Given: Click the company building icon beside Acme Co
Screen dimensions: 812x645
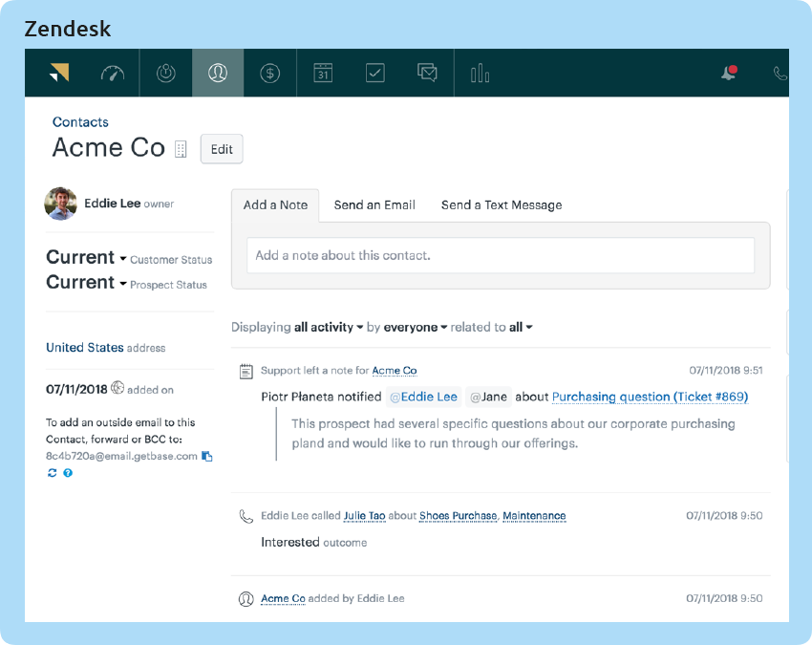Looking at the screenshot, I should pos(181,149).
